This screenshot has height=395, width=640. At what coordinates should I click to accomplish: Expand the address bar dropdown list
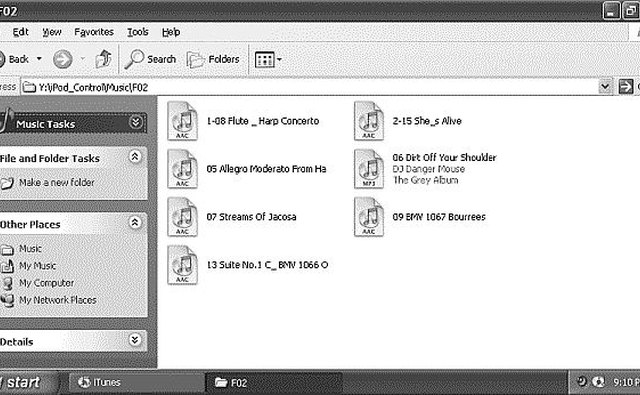click(605, 87)
